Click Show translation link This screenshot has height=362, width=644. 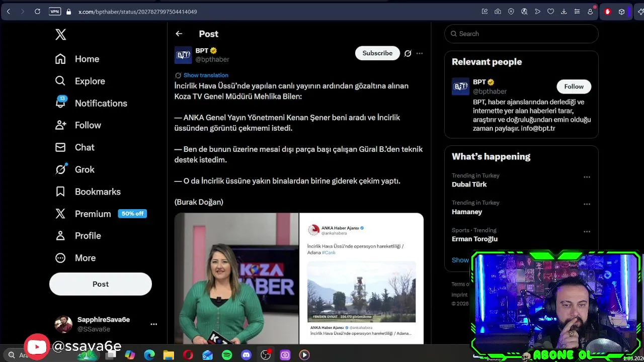206,75
